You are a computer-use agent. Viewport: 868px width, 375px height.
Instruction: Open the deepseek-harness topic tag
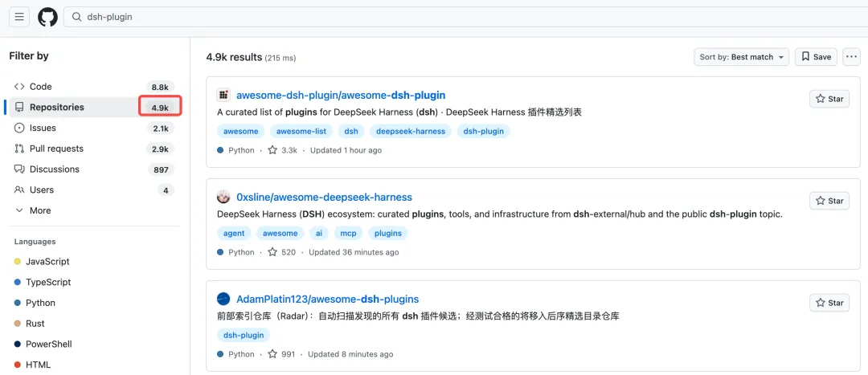click(410, 132)
